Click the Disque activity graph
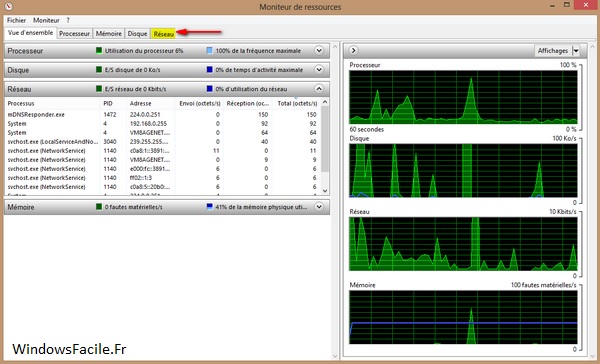 pyautogui.click(x=463, y=171)
